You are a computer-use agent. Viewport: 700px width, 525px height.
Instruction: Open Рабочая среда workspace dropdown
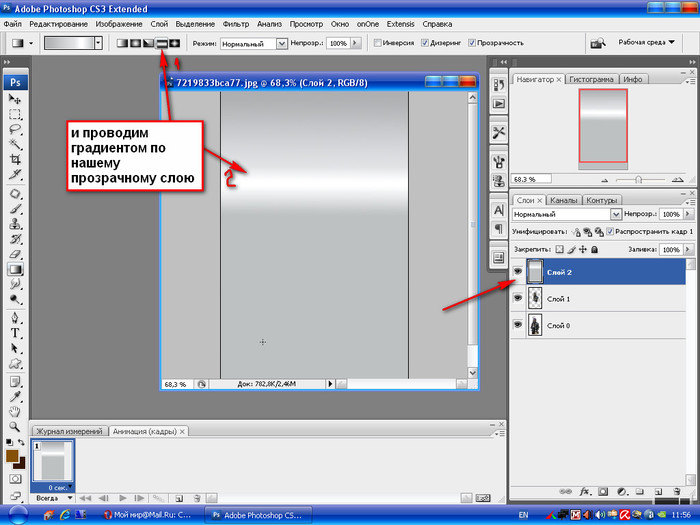click(x=646, y=42)
